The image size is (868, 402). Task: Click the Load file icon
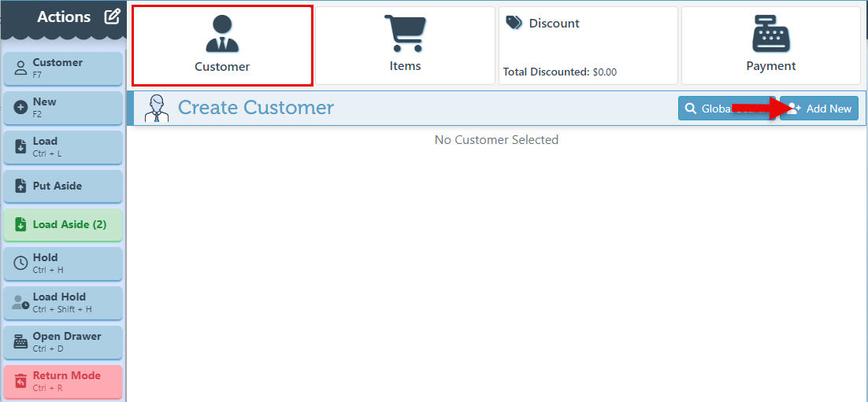(21, 146)
